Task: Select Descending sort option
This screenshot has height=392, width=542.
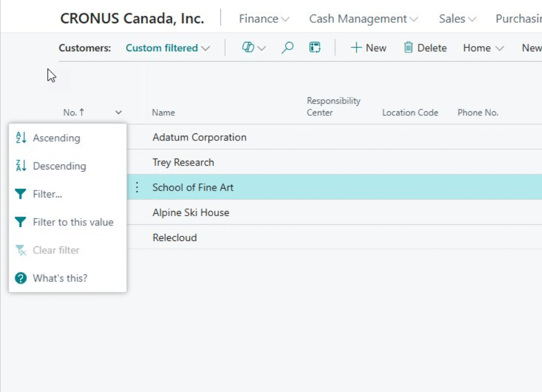Action: pyautogui.click(x=59, y=166)
